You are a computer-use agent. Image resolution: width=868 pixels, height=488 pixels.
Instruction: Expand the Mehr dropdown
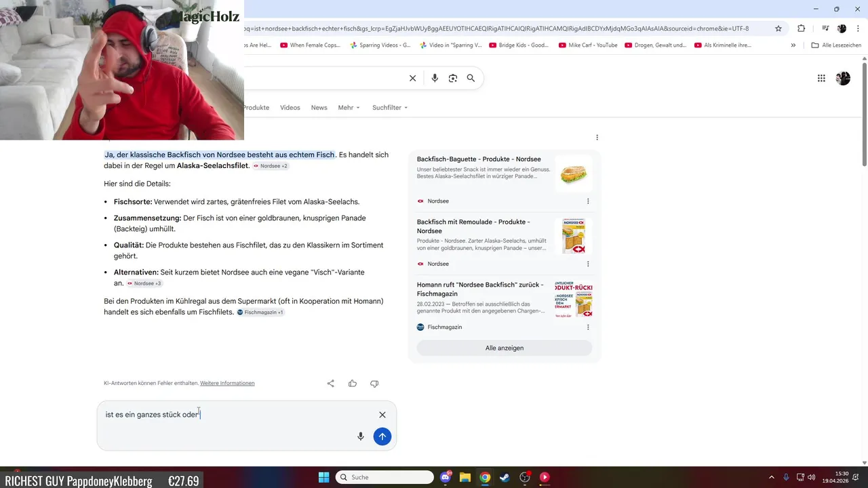pyautogui.click(x=349, y=108)
